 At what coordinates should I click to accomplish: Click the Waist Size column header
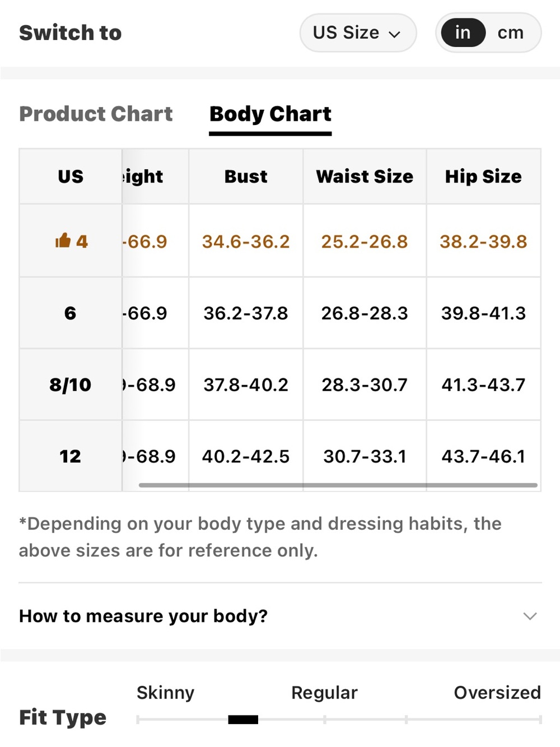pyautogui.click(x=365, y=177)
